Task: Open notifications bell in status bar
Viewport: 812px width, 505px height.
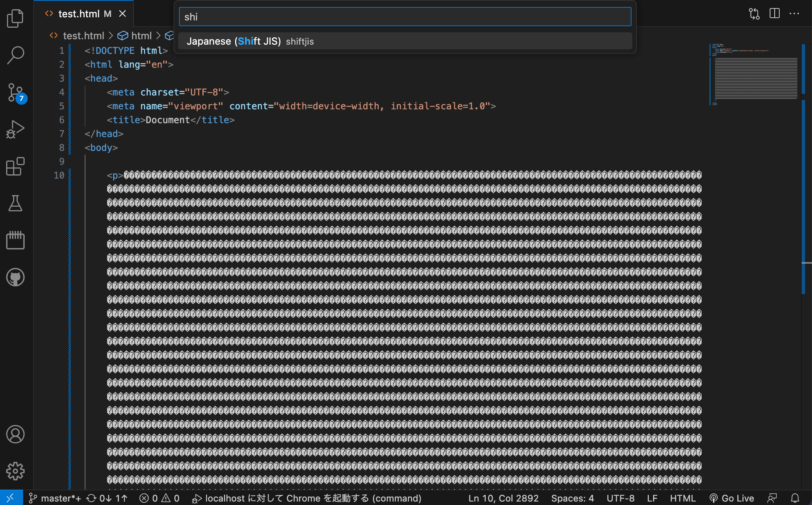Action: [x=795, y=498]
